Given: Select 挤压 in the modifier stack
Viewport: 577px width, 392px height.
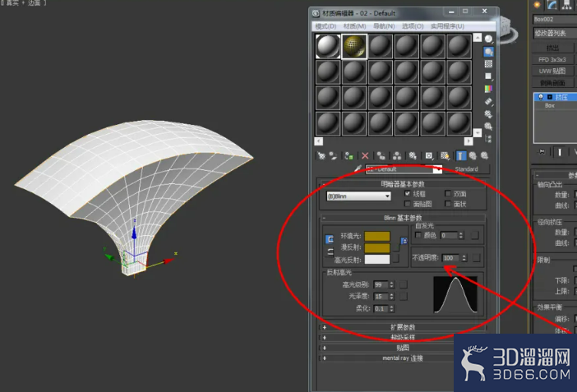Looking at the screenshot, I should click(561, 97).
